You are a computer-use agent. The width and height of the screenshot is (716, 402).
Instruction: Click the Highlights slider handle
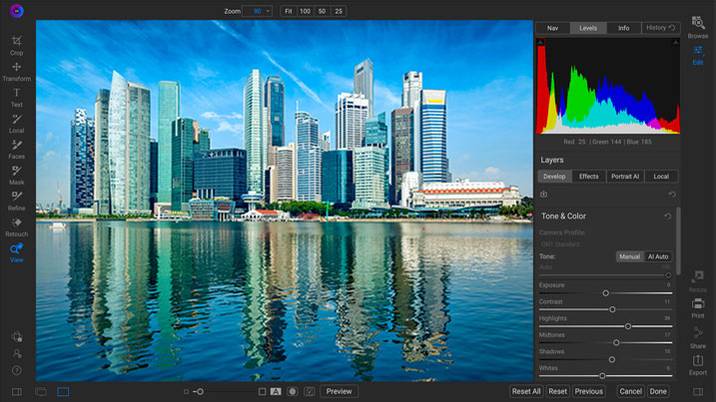pos(628,326)
